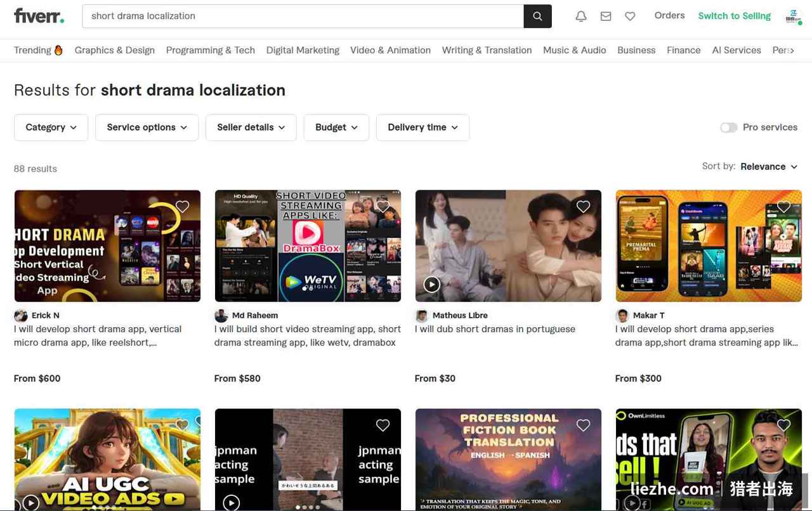Expand the Category filter
Screen dimensions: 812x511
(x=51, y=127)
